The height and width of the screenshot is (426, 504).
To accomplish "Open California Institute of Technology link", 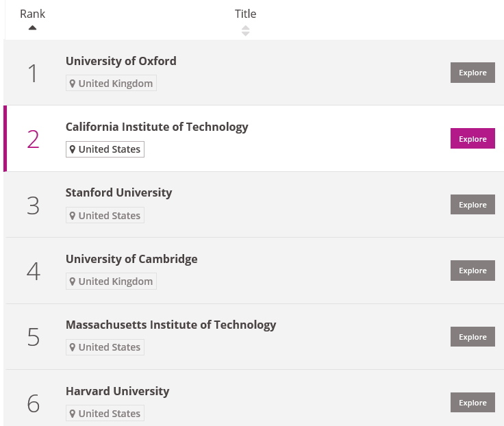I will (x=157, y=127).
